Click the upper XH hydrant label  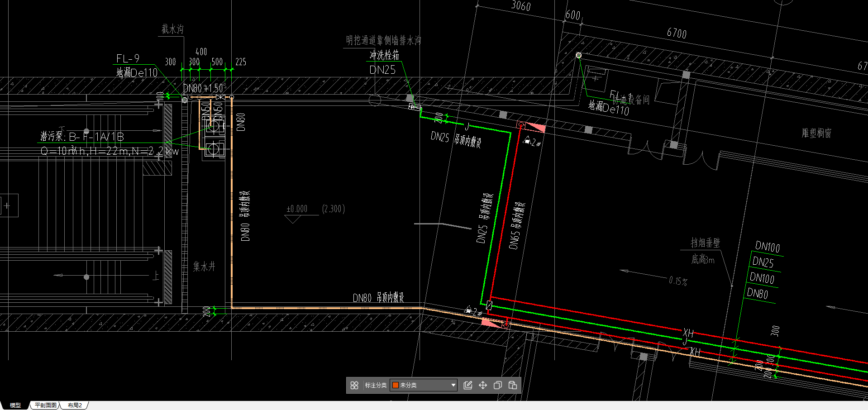(688, 334)
